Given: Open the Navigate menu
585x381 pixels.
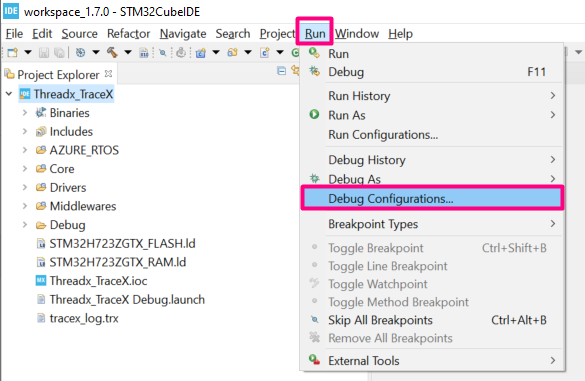Looking at the screenshot, I should click(183, 34).
